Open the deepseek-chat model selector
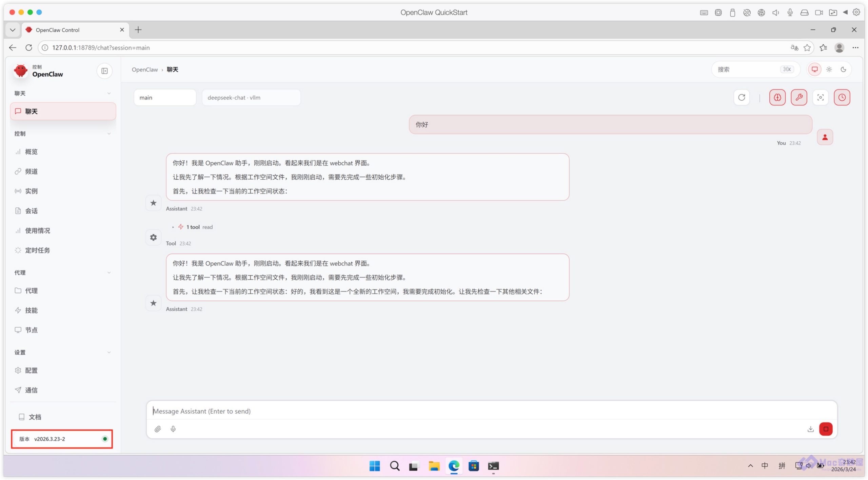868x480 pixels. (x=251, y=98)
